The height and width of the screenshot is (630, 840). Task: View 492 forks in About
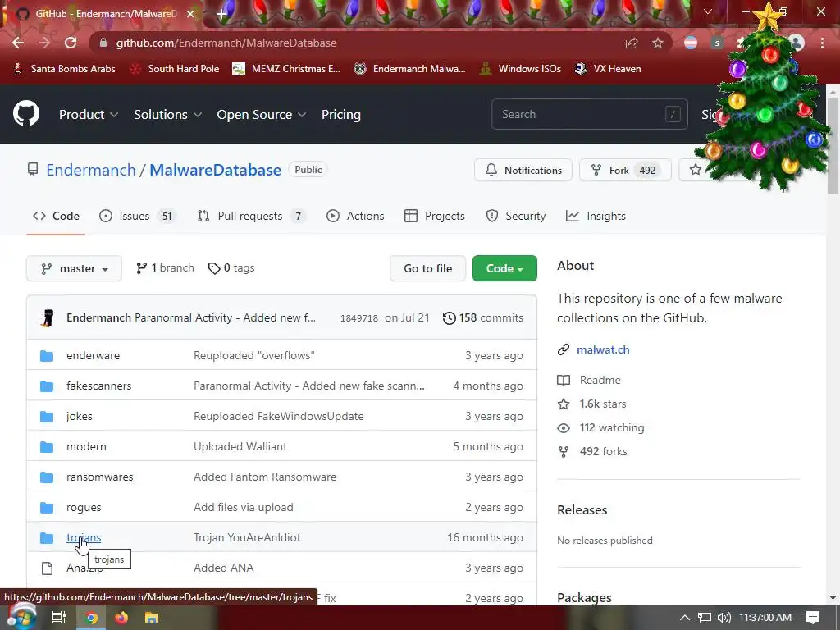click(x=603, y=451)
